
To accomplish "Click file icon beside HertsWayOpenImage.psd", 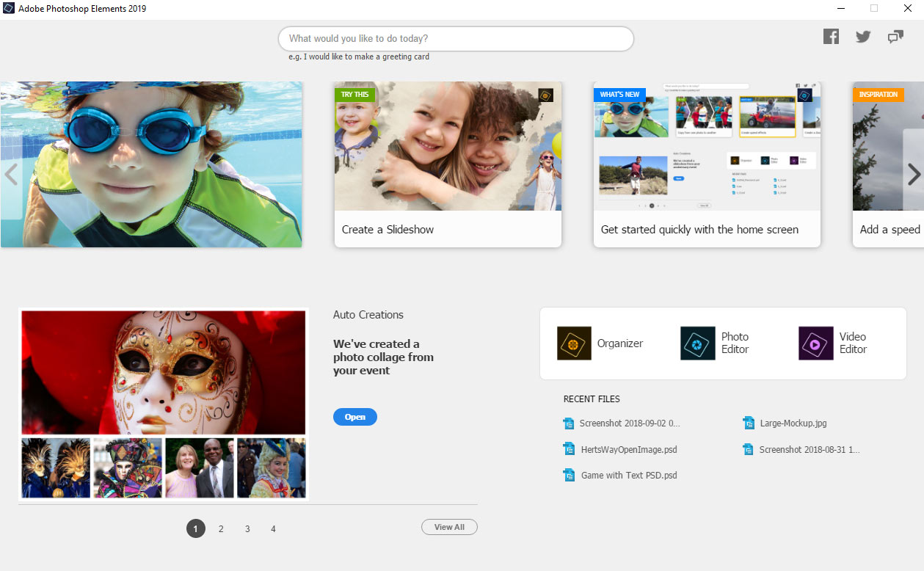I will 568,449.
